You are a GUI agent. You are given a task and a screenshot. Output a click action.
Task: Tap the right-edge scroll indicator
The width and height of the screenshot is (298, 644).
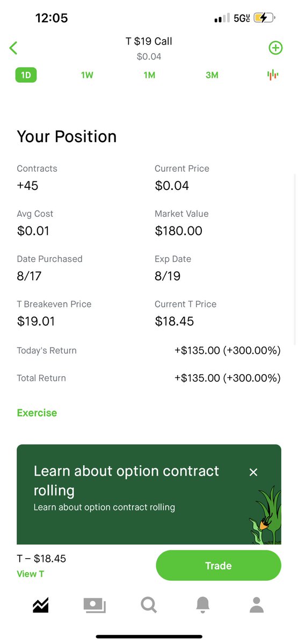click(294, 259)
